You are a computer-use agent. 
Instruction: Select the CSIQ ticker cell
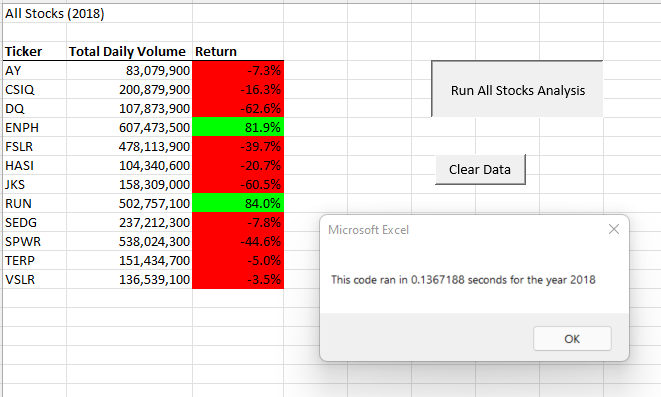point(35,89)
